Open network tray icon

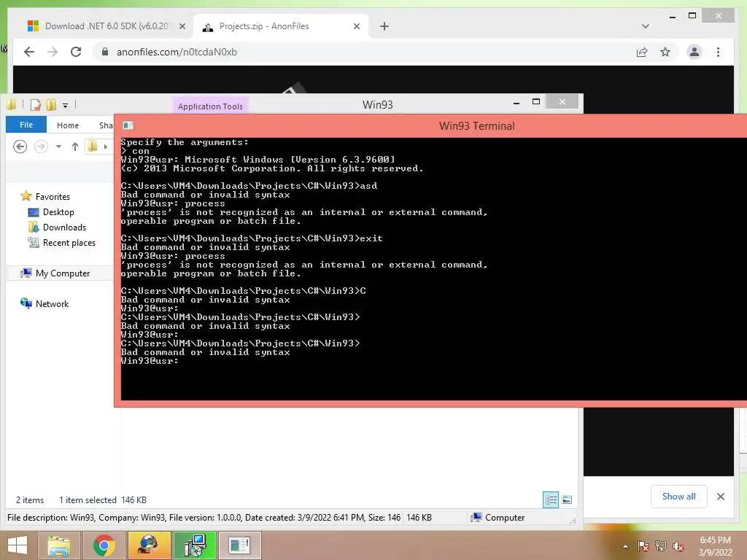[661, 546]
